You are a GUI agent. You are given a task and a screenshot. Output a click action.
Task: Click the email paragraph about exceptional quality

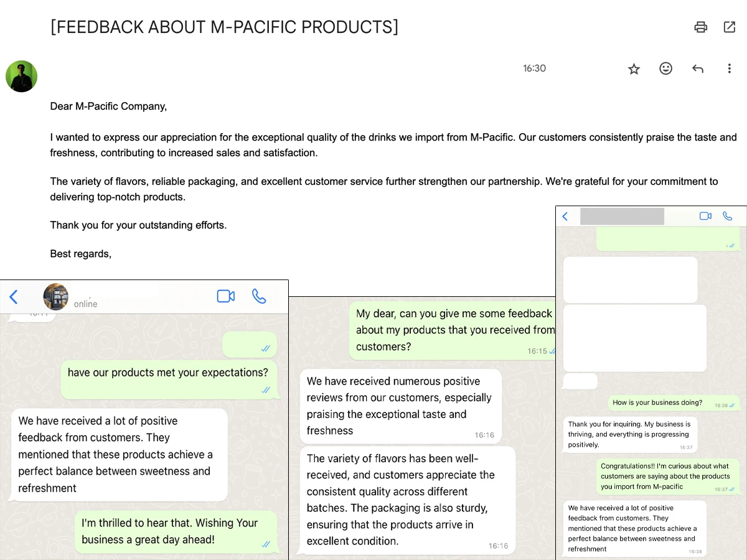pos(393,145)
